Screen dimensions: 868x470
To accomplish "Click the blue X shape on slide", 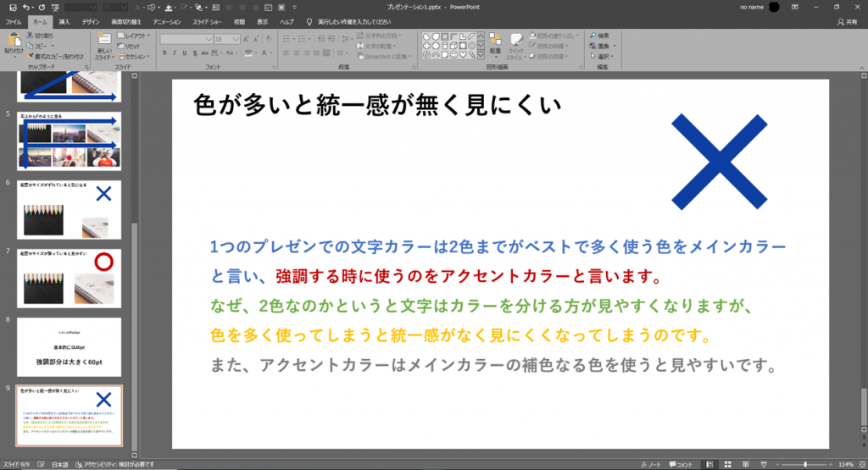I will click(719, 162).
